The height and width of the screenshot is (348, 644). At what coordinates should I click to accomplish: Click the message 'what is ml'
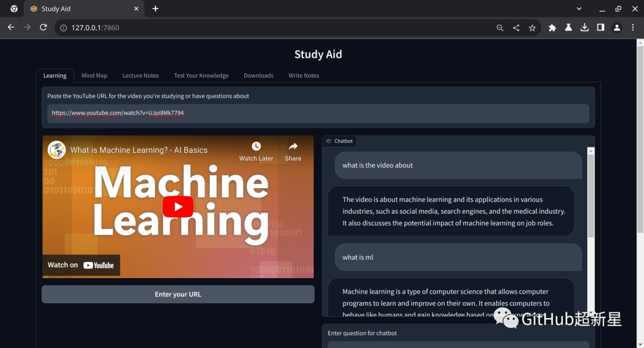pos(459,257)
